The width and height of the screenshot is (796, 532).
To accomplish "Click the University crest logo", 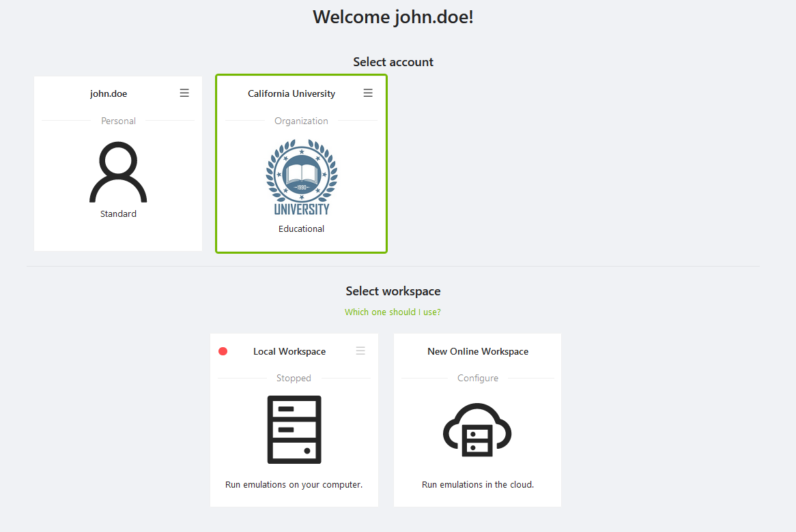I will coord(301,177).
